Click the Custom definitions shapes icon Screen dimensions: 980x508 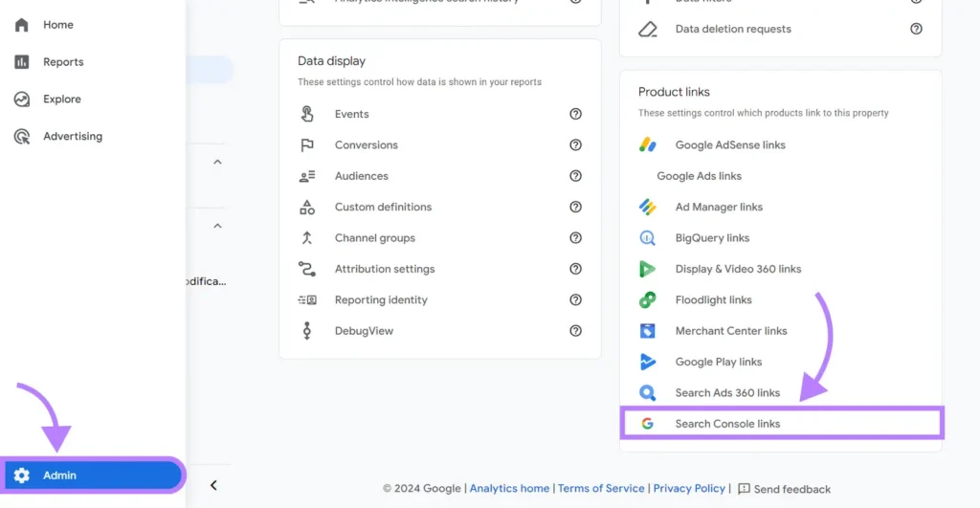pos(307,207)
